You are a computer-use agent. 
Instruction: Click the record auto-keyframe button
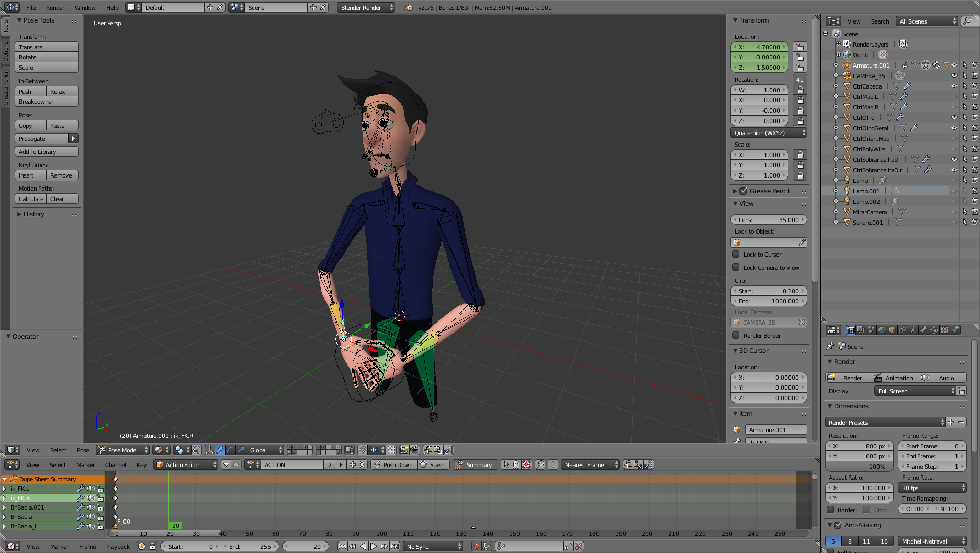(476, 546)
